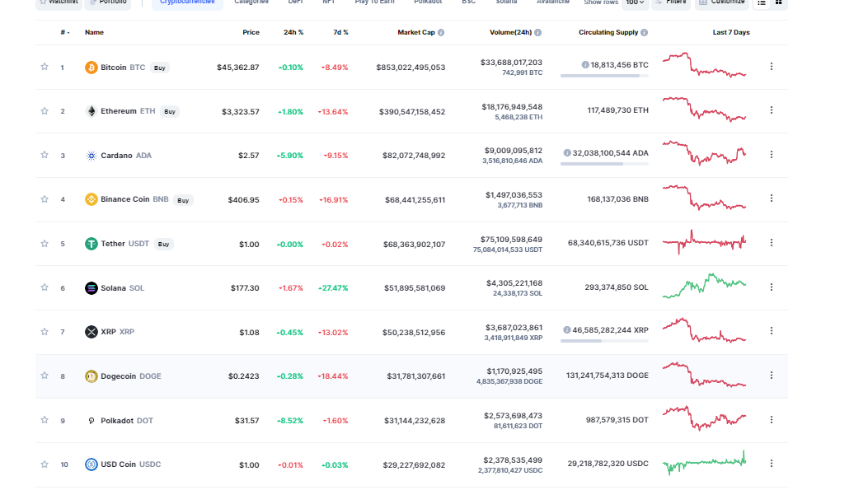868x490 pixels.
Task: Toggle the XRP watchlist star
Action: (x=45, y=331)
